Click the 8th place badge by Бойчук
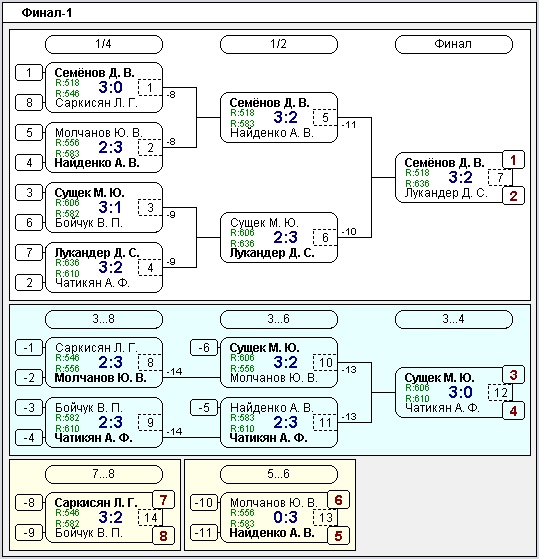The image size is (539, 559). [x=163, y=536]
